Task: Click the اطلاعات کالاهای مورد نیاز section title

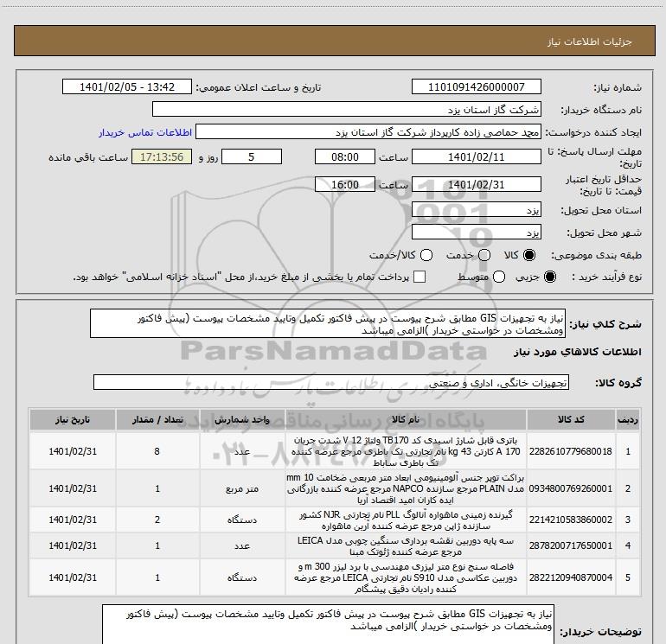Action: [577, 352]
